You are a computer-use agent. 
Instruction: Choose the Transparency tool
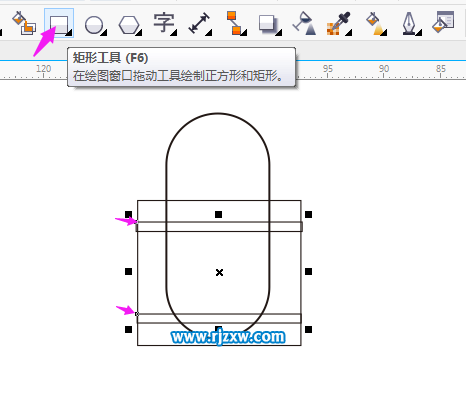click(x=304, y=23)
